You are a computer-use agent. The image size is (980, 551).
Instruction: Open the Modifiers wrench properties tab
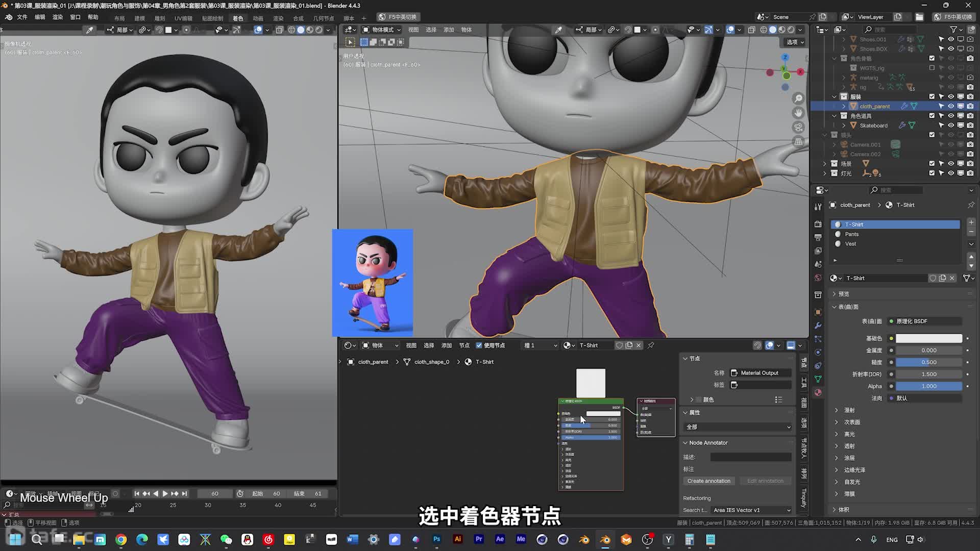pos(818,325)
